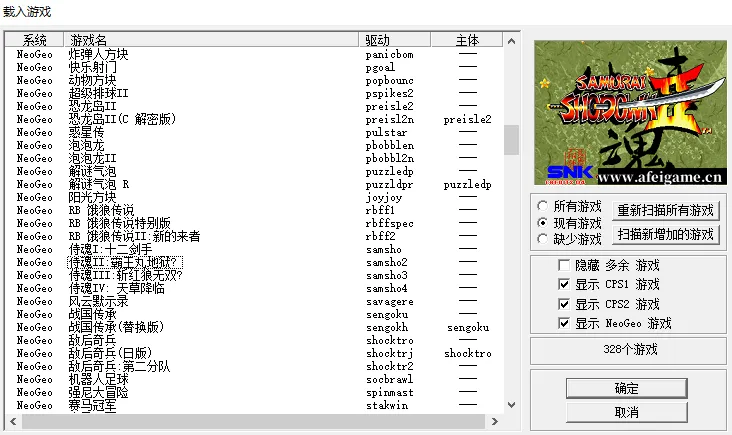Select 侍魂IV: 天草降临 in the game list
732x435 pixels.
click(117, 288)
